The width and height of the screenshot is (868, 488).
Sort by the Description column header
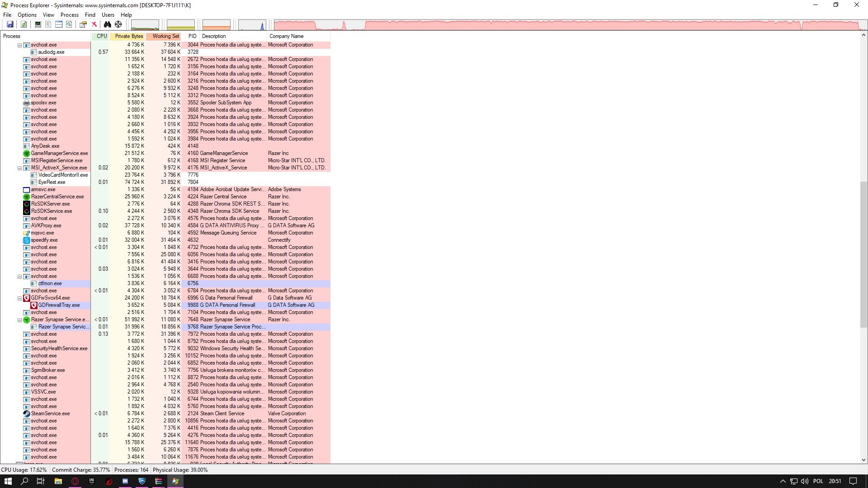click(233, 36)
